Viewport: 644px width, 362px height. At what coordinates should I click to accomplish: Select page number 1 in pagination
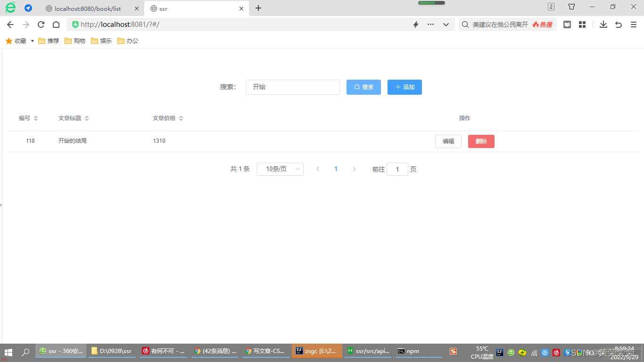coord(336,169)
